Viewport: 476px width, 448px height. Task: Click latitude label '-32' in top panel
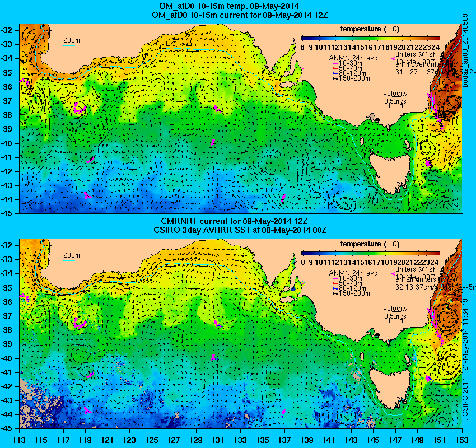[7, 30]
